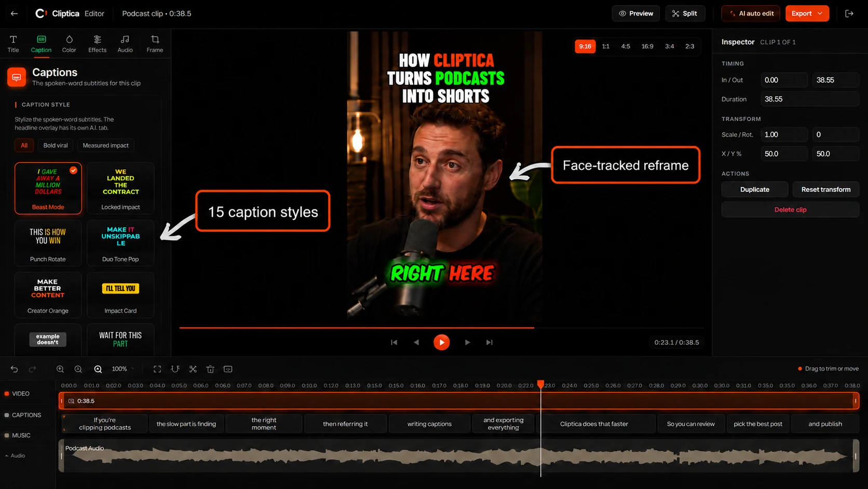Step one frame forward
The width and height of the screenshot is (868, 489).
pos(467,342)
